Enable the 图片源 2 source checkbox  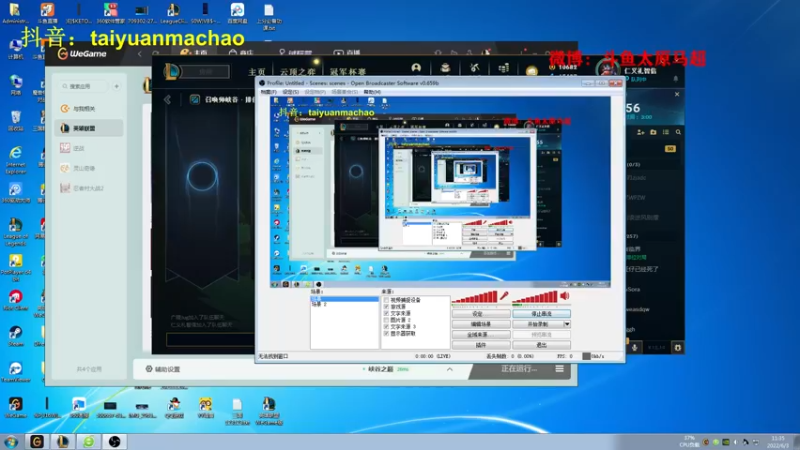386,320
